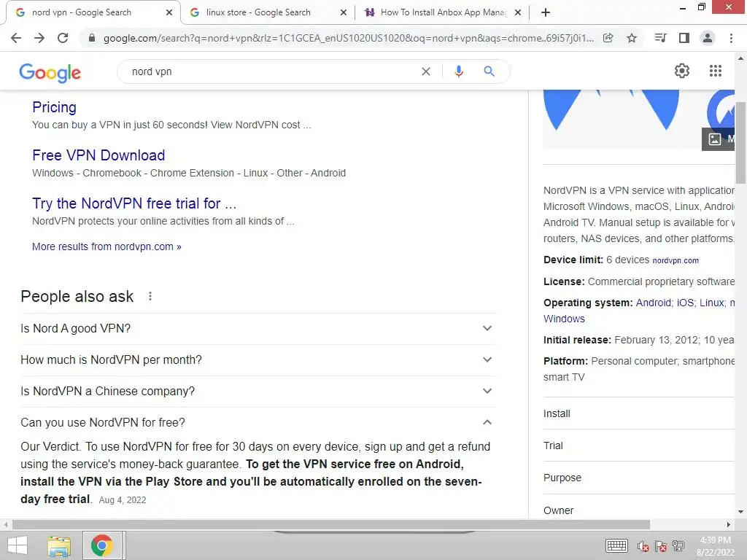
Task: Switch to the linux store search tab
Action: 267,12
